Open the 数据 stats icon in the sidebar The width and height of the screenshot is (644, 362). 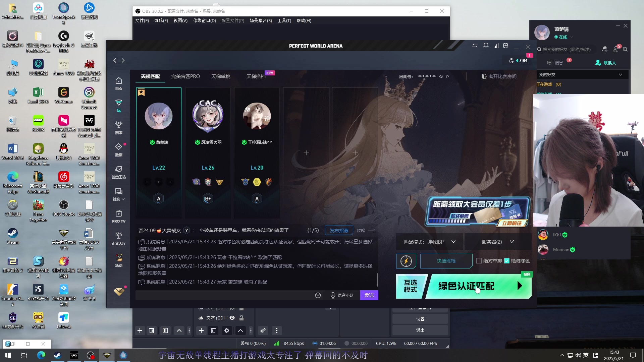click(x=119, y=150)
